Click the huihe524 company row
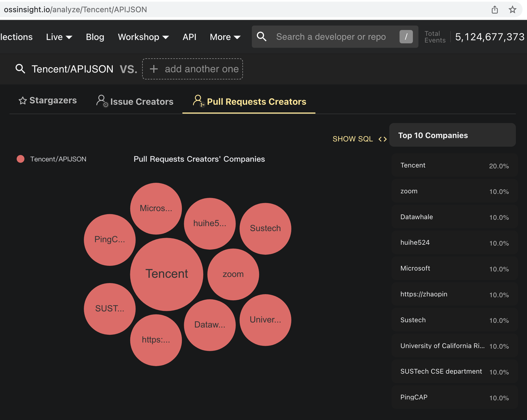527x420 pixels. click(x=455, y=242)
